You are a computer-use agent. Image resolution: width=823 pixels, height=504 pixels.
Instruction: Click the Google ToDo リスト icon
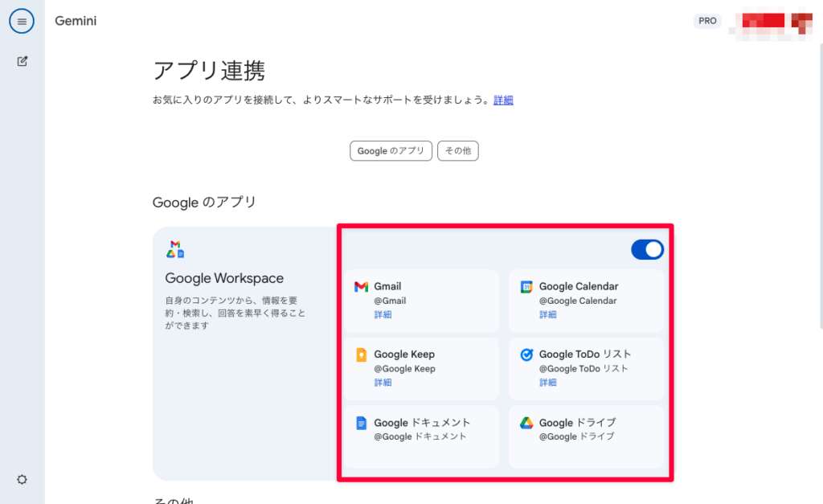[528, 354]
